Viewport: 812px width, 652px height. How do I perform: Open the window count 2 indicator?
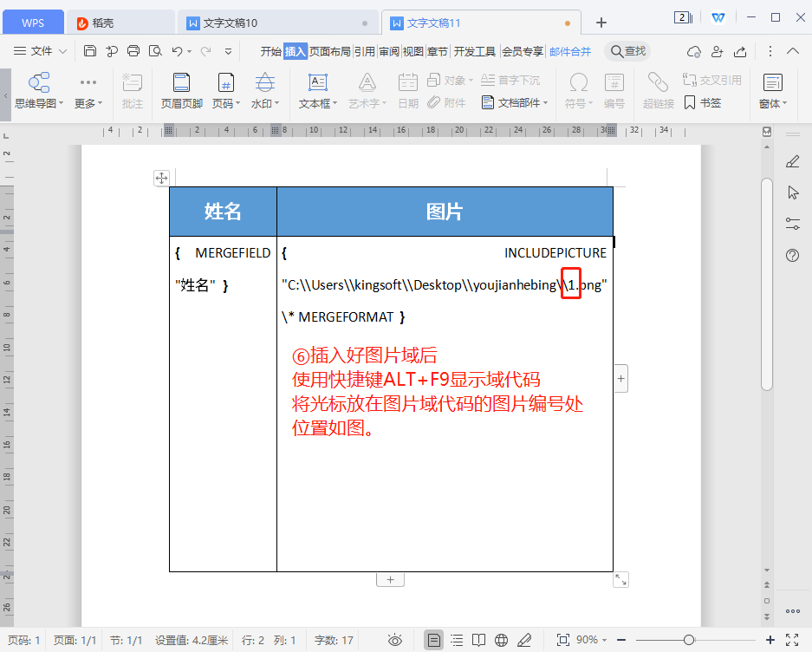[683, 17]
